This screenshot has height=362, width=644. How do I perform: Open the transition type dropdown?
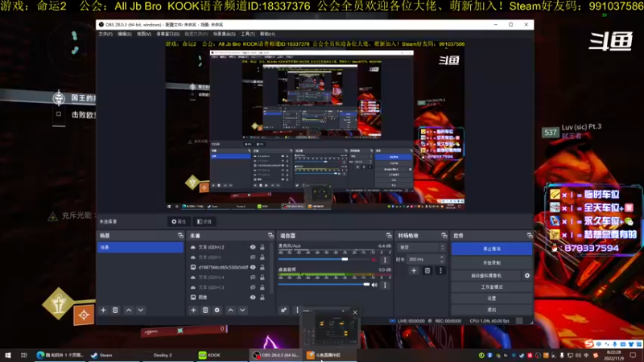pos(421,248)
